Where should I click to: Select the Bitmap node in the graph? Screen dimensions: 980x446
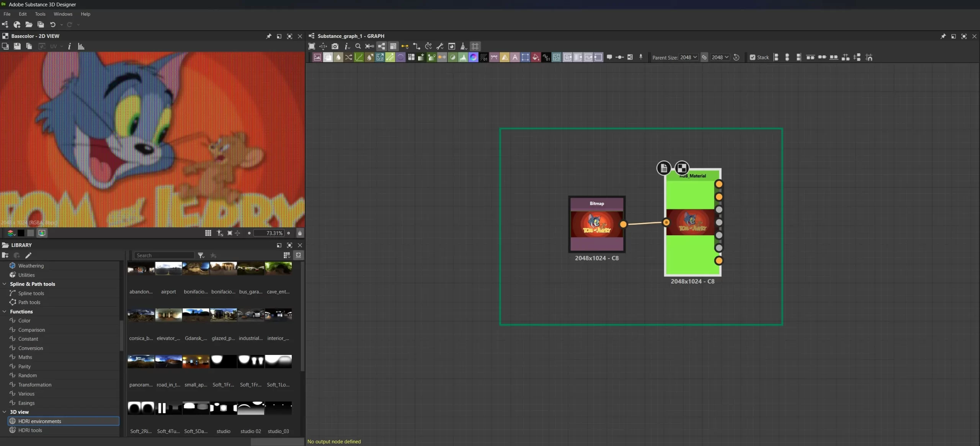[x=596, y=224]
